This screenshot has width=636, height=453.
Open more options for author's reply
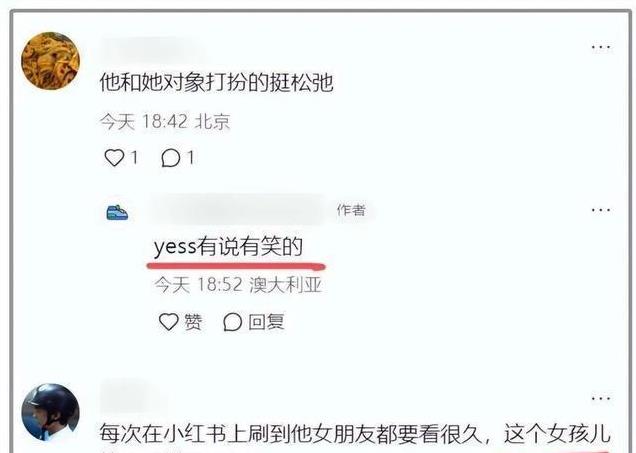(601, 210)
